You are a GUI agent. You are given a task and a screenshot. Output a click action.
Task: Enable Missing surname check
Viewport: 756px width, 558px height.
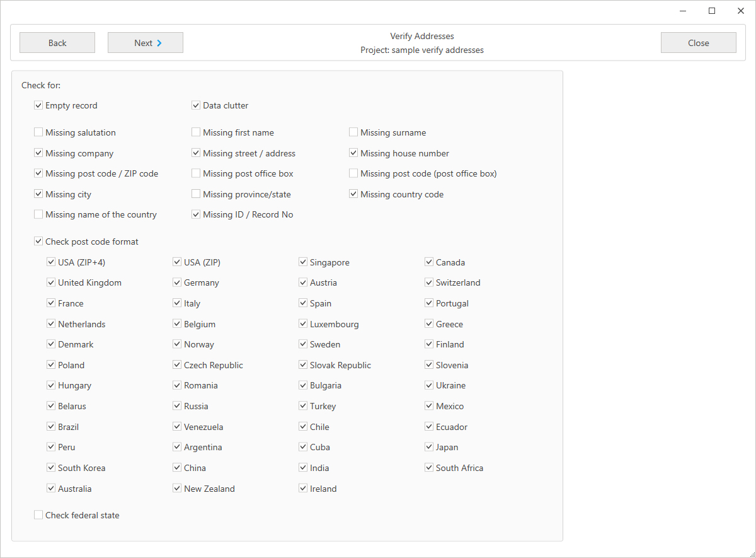click(353, 132)
